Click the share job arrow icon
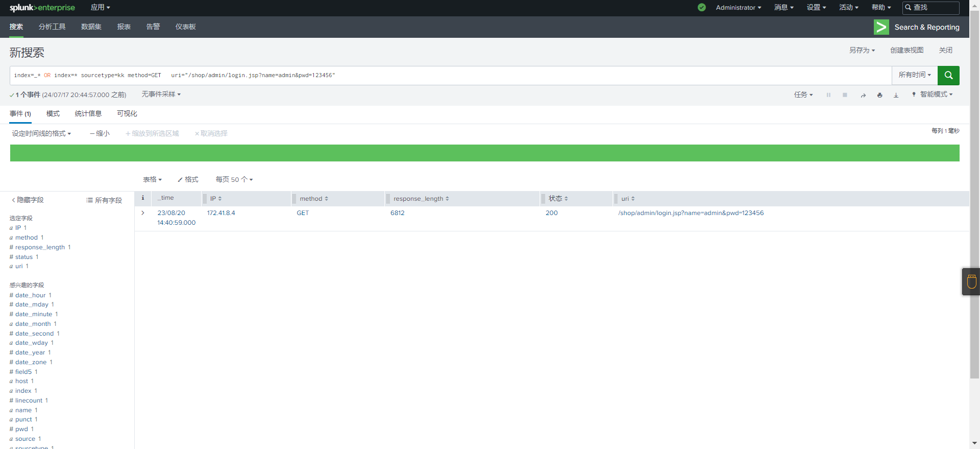 863,95
